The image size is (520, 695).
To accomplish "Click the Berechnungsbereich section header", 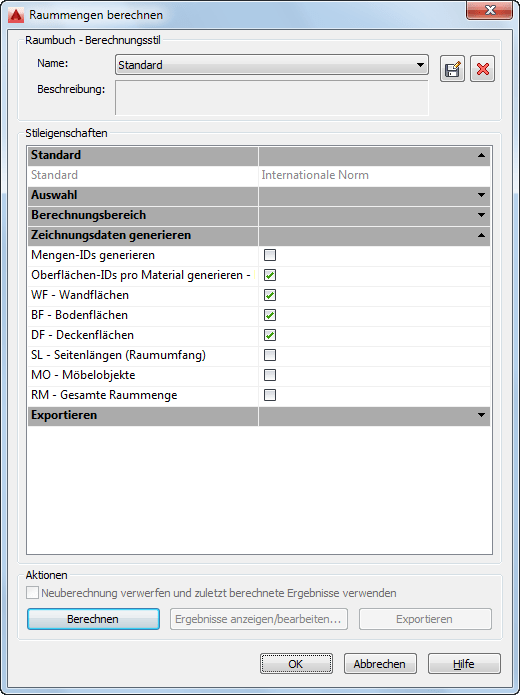I will point(259,215).
